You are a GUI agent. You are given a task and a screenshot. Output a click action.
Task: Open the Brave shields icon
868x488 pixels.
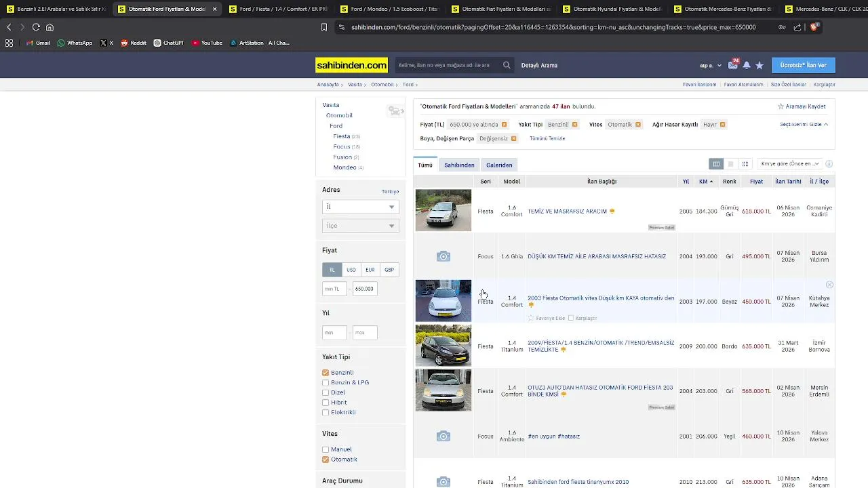814,27
